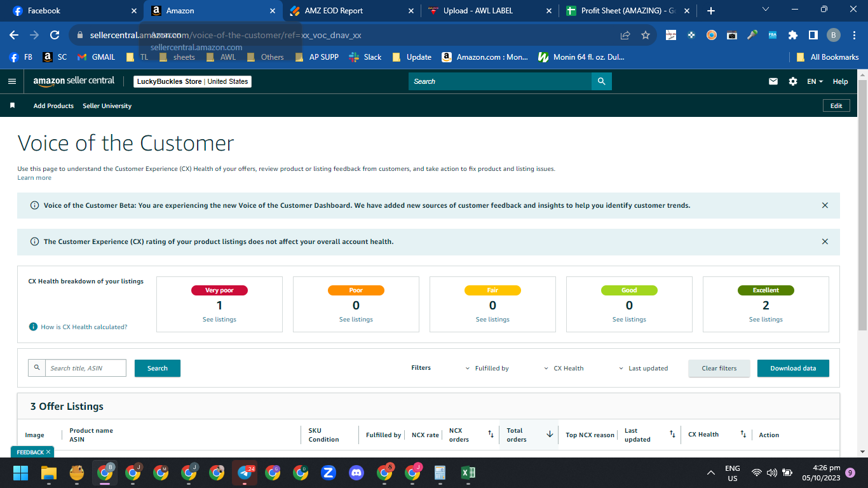Sort listings by the Last updated column
The image size is (868, 488).
tap(672, 435)
